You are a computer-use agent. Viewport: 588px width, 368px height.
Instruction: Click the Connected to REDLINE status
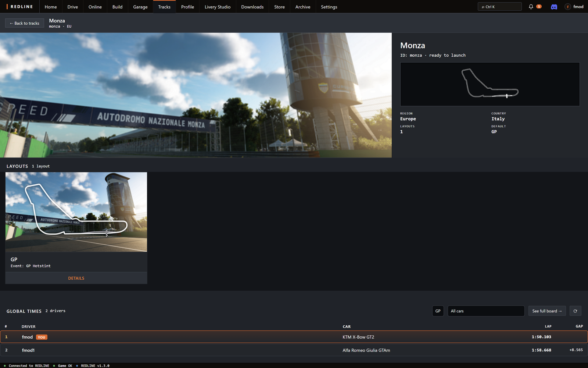[x=29, y=366]
